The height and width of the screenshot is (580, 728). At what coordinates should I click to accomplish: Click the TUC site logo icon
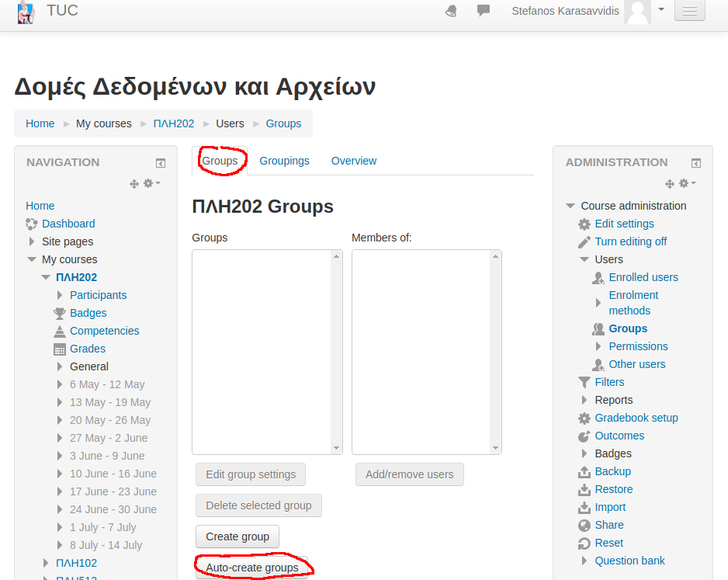26,12
